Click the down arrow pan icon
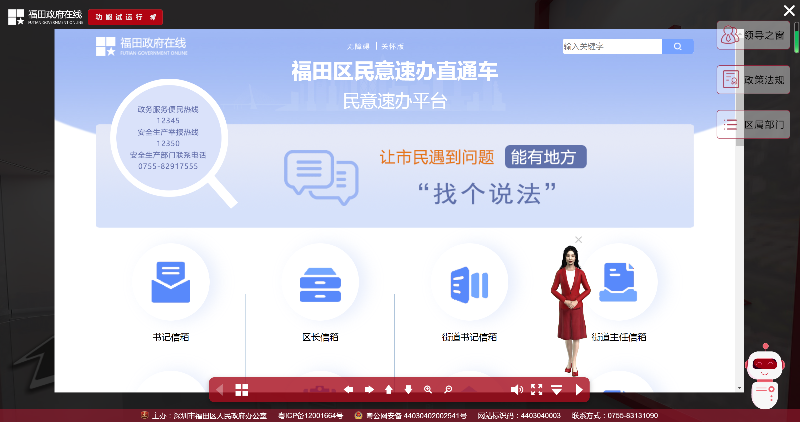This screenshot has height=422, width=800. point(408,390)
